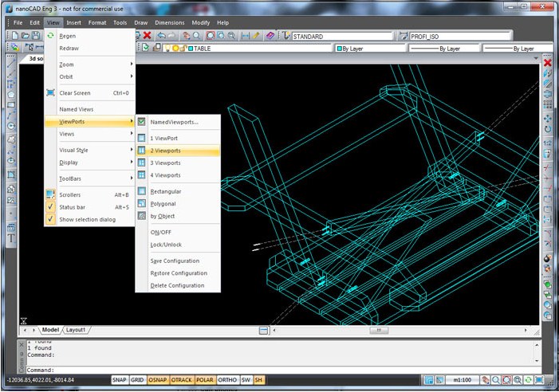Click Polygonal viewport entry
Image resolution: width=559 pixels, height=392 pixels.
pyautogui.click(x=178, y=204)
